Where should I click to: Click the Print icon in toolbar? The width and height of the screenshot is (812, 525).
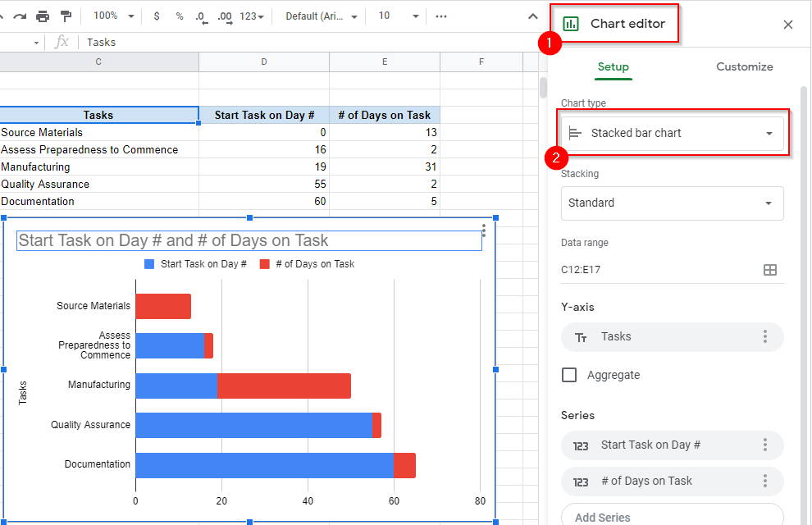[x=43, y=16]
